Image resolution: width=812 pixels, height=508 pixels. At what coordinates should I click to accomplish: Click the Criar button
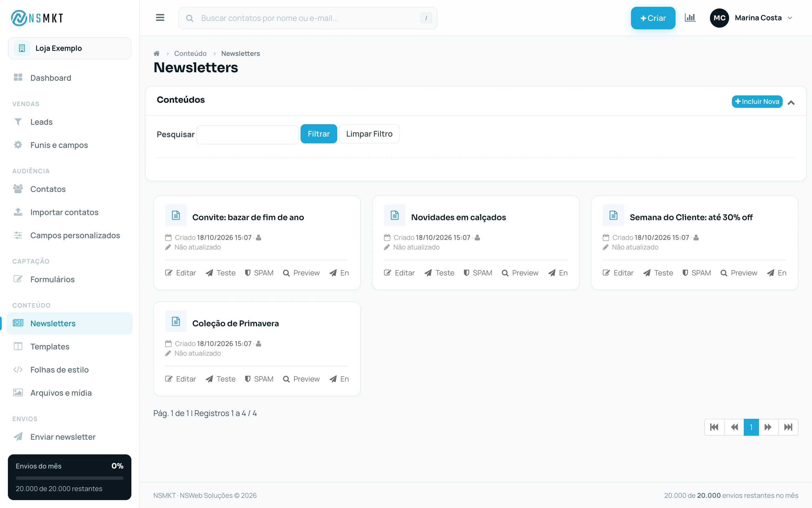pyautogui.click(x=653, y=18)
